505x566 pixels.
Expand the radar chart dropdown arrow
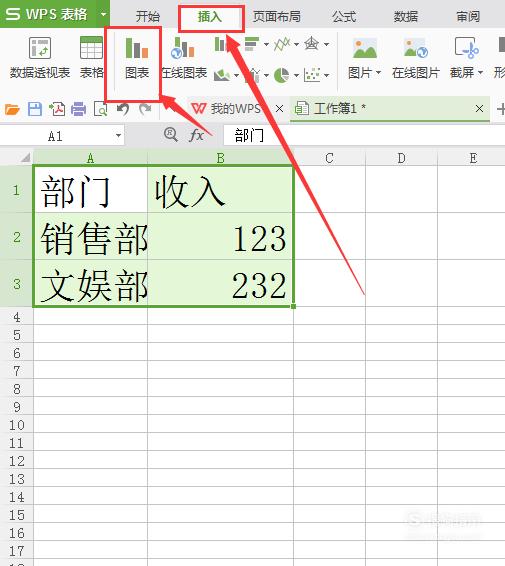coord(326,44)
